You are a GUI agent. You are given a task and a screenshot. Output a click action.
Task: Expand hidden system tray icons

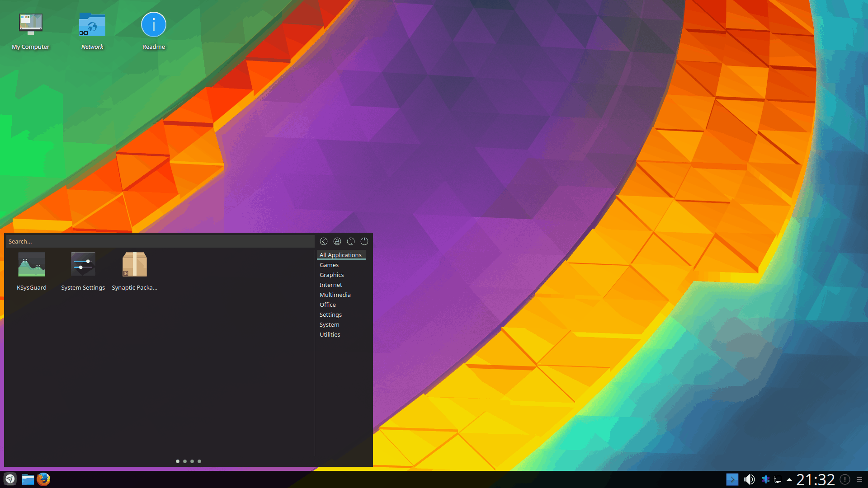click(x=789, y=479)
